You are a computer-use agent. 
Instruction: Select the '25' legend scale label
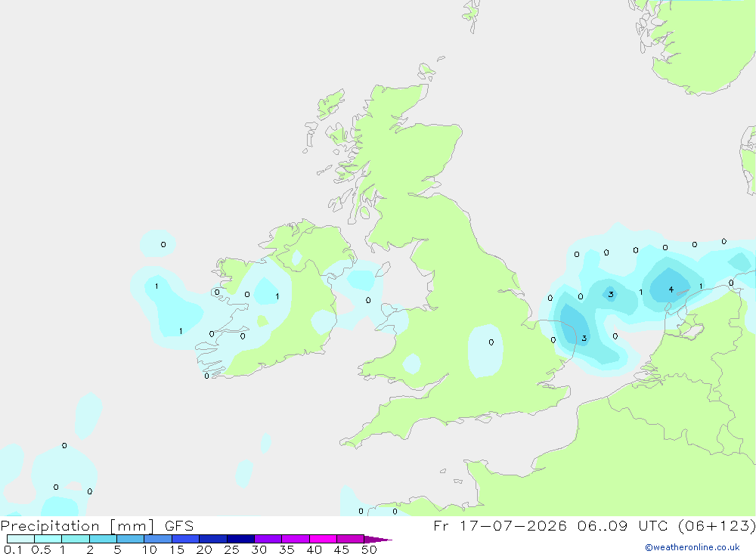(231, 549)
